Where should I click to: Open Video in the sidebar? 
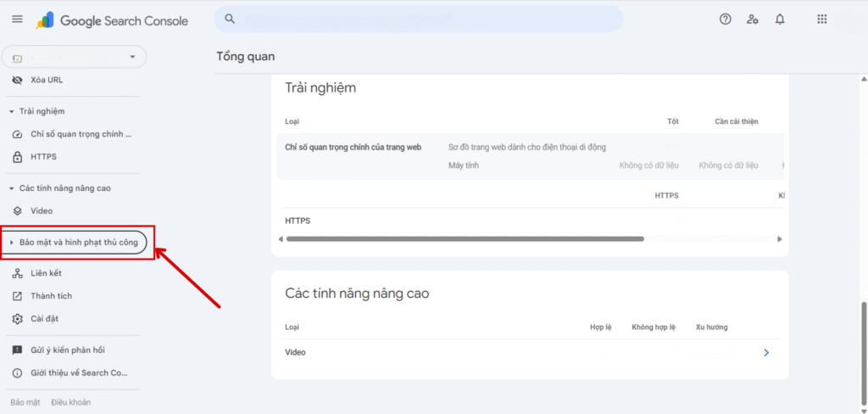tap(42, 211)
